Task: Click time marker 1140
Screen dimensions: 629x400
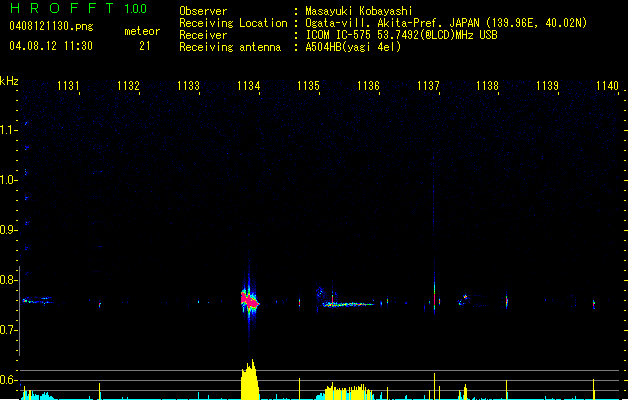Action: pyautogui.click(x=607, y=86)
